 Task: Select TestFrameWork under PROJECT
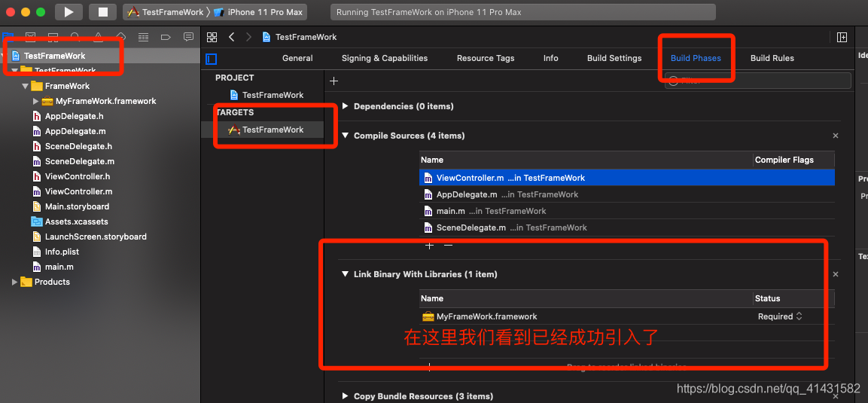[x=266, y=95]
